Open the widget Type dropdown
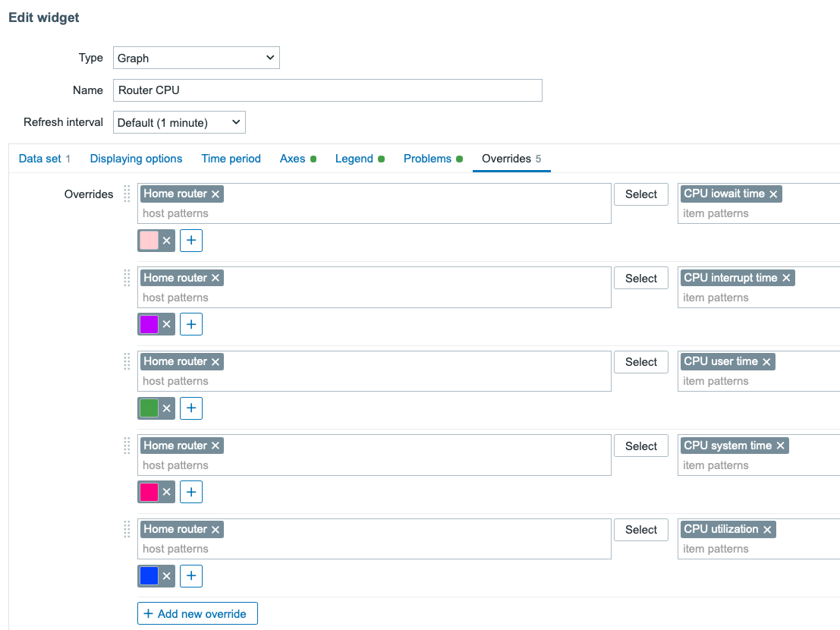 point(196,58)
